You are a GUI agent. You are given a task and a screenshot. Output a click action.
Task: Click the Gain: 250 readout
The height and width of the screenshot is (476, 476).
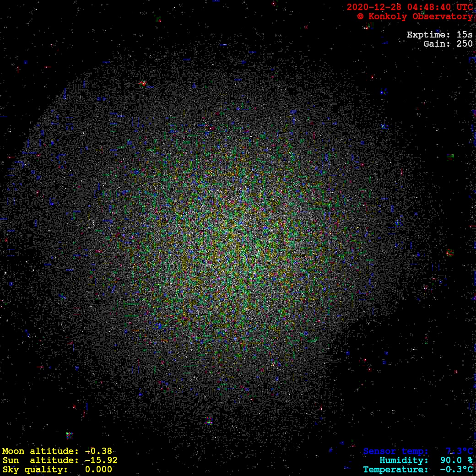(x=448, y=44)
